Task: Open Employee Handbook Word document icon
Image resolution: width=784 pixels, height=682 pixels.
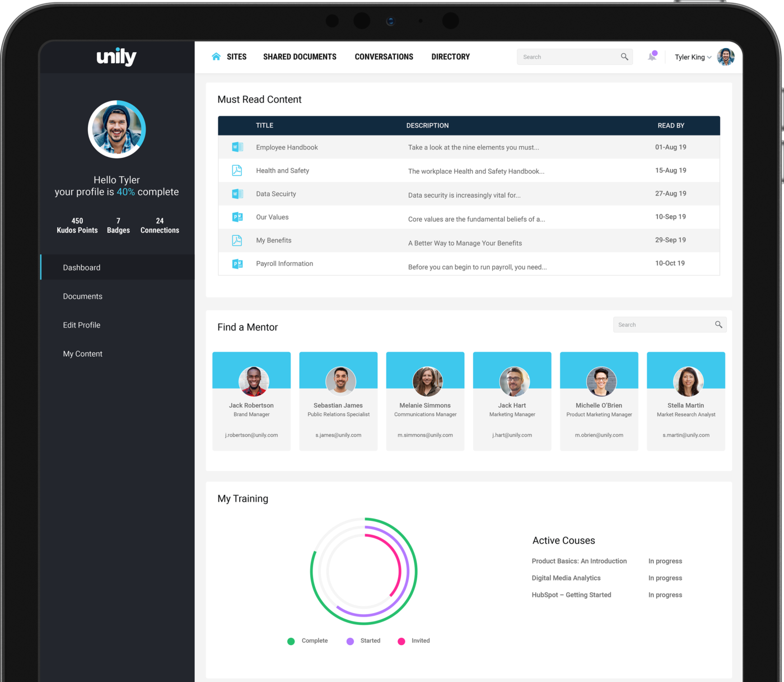Action: pyautogui.click(x=237, y=147)
